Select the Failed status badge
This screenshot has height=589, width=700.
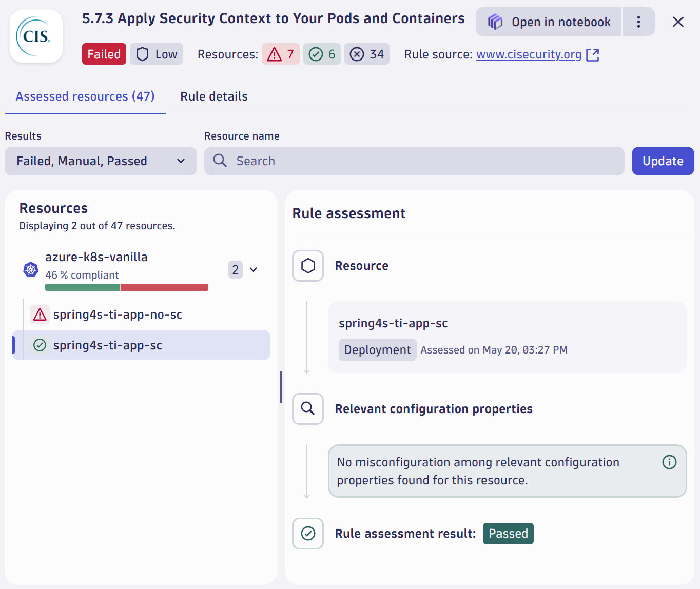(x=104, y=53)
